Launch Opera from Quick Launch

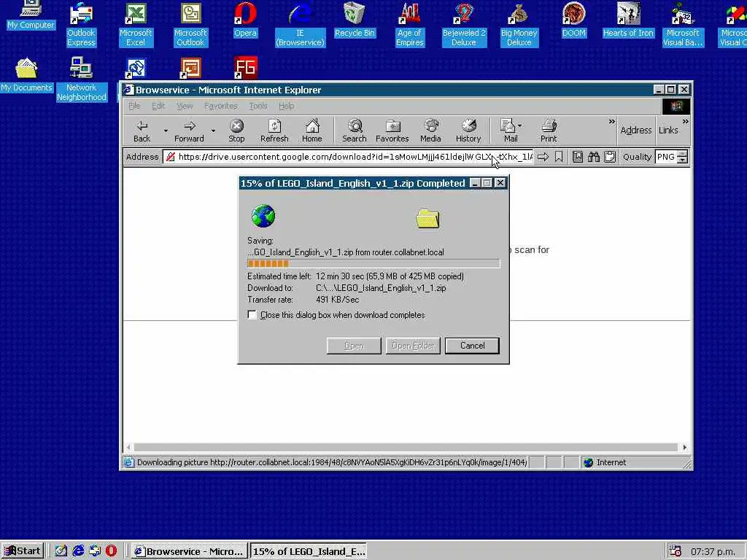pos(111,551)
